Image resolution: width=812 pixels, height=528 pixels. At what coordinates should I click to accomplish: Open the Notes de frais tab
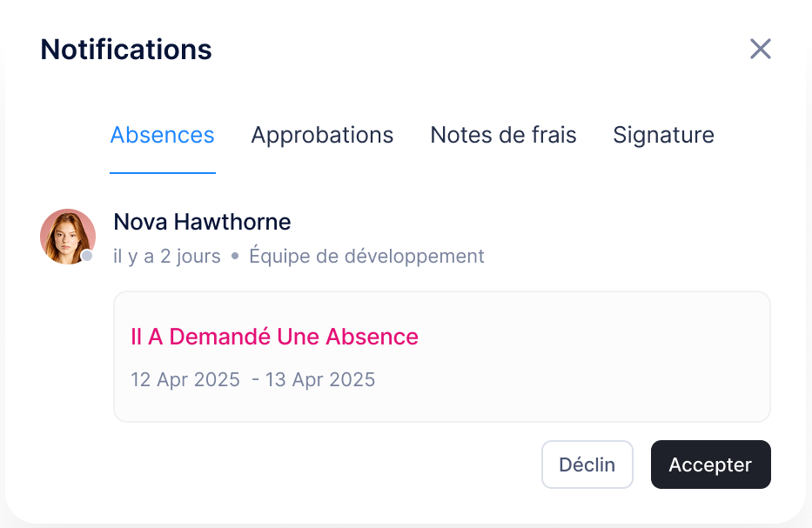[x=503, y=135]
